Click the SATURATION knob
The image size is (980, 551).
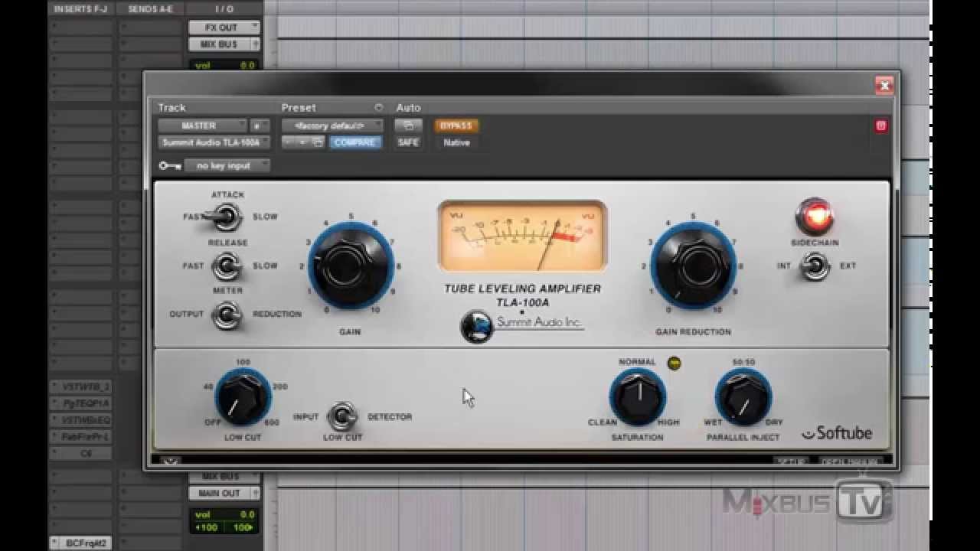(x=637, y=397)
